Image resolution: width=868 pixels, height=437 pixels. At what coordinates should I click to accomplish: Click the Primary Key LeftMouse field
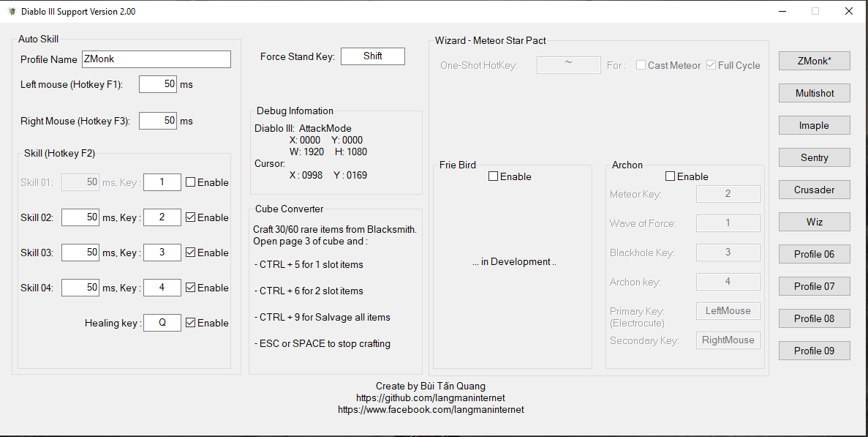pos(728,311)
